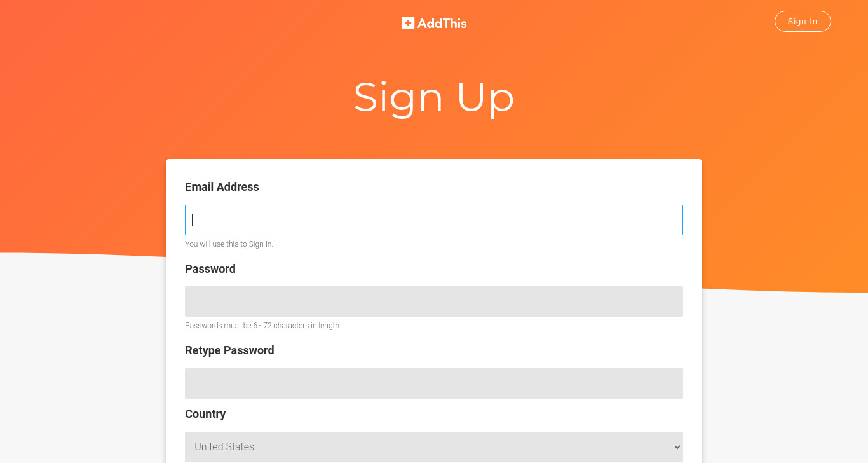
Task: Focus the Email Address input field
Action: coord(434,220)
